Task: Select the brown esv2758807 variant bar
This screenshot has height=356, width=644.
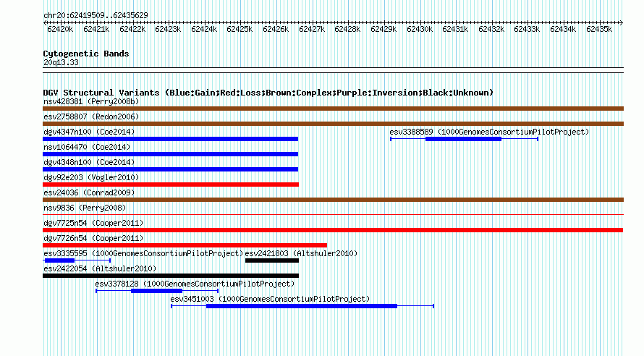Action: point(333,124)
